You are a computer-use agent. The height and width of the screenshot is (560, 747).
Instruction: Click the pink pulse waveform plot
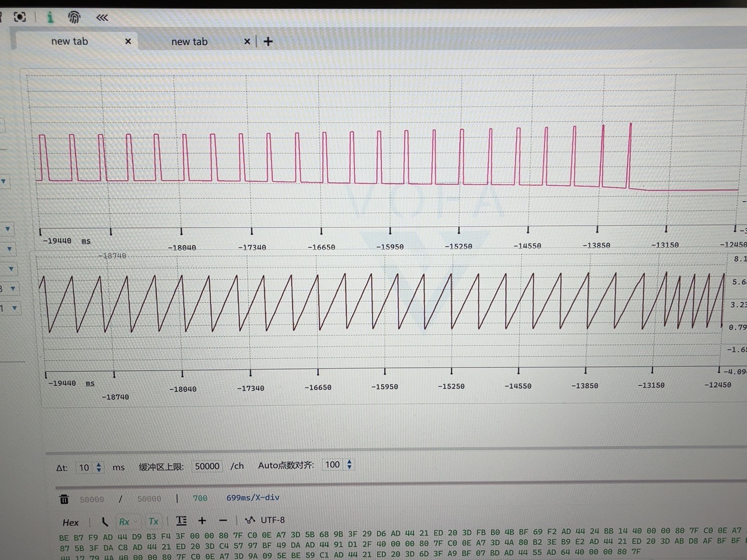point(386,156)
